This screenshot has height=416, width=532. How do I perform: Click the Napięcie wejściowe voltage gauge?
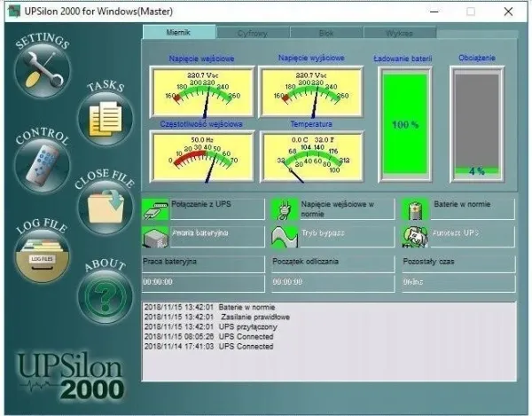tap(202, 91)
